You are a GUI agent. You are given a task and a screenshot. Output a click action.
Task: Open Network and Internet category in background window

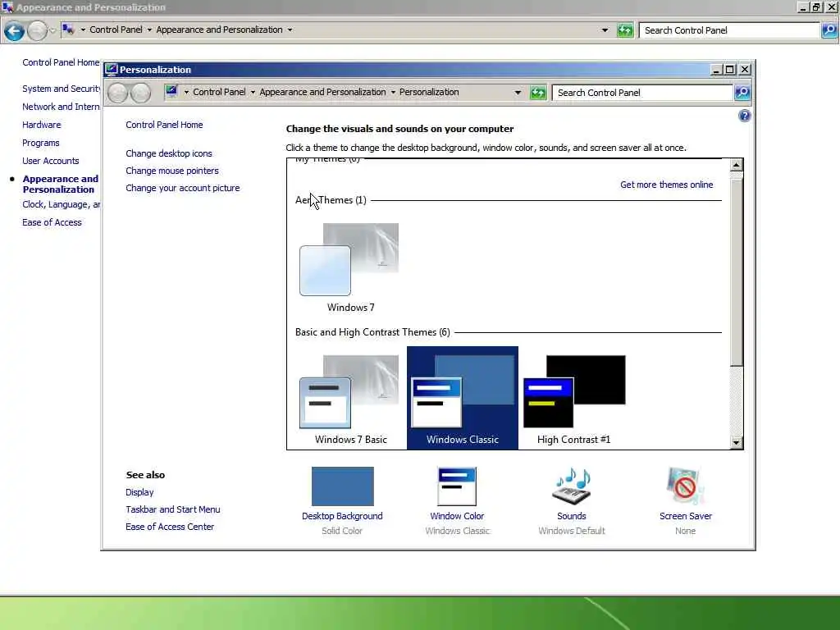(x=61, y=107)
